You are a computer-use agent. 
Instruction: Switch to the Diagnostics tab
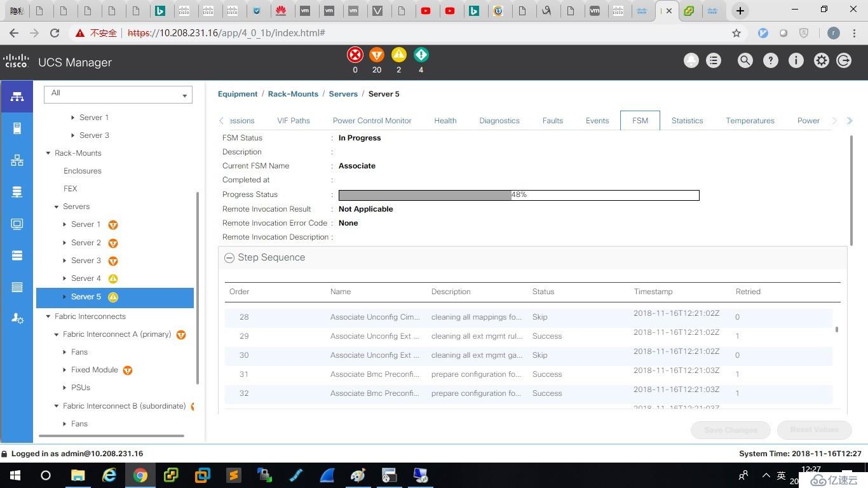pos(499,121)
